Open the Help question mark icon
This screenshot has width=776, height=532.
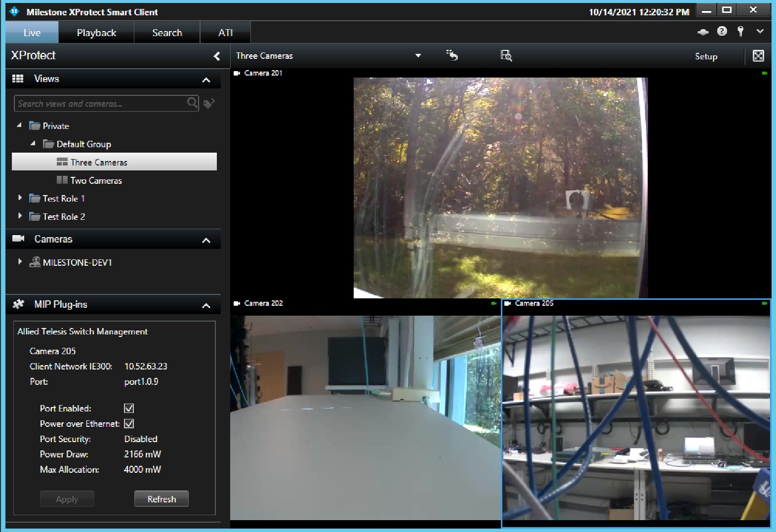coord(722,32)
